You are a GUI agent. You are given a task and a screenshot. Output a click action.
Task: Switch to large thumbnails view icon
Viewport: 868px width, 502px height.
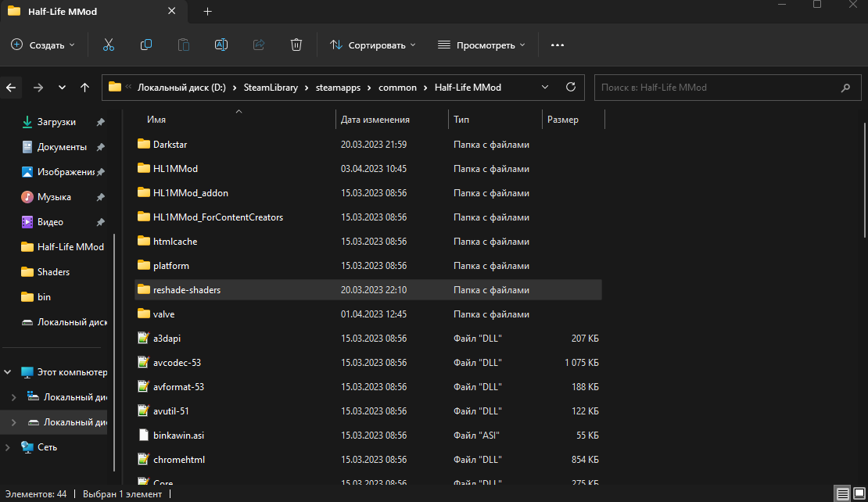858,493
